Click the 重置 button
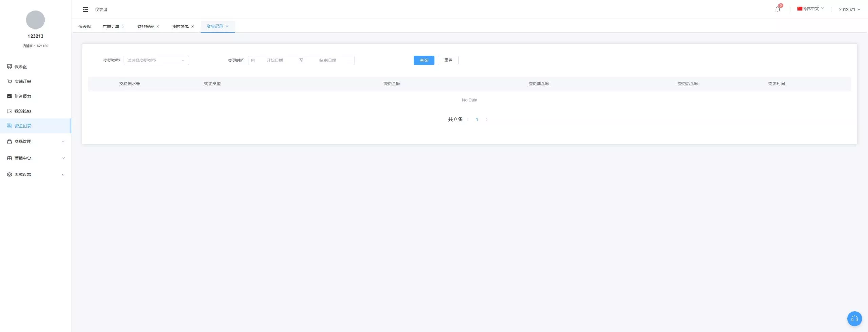Viewport: 868px width, 332px height. (x=448, y=60)
